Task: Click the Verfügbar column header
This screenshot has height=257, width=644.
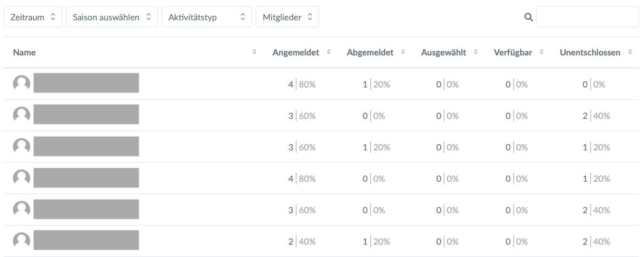Action: coord(513,52)
